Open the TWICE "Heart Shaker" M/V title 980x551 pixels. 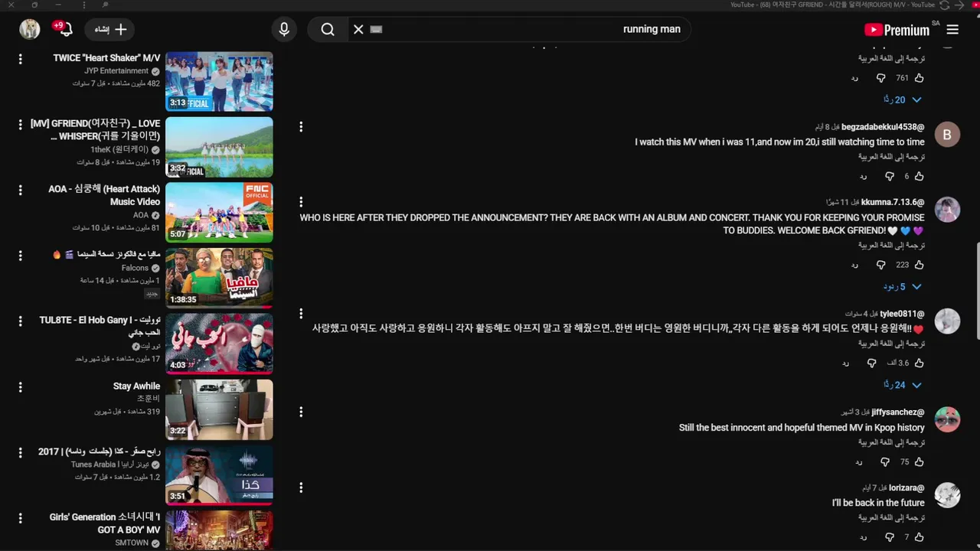(x=106, y=58)
